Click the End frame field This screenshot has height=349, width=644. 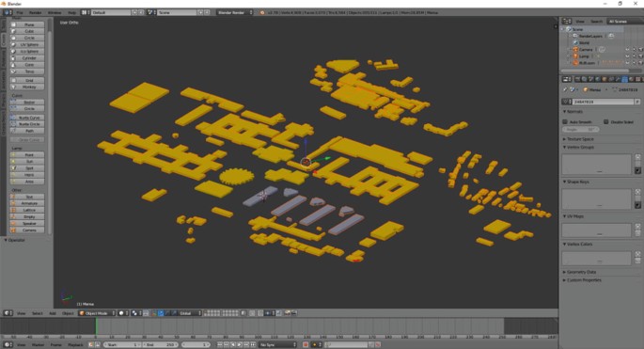[x=161, y=345]
